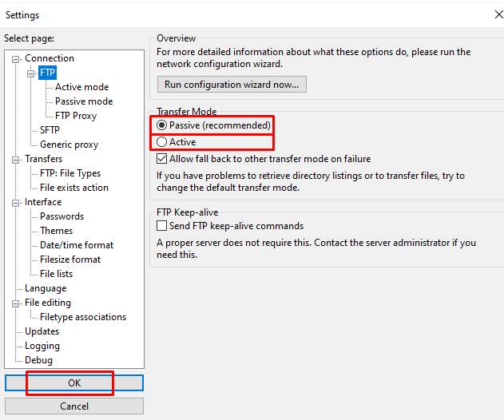Open the Passive mode settings page
This screenshot has width=504, height=420.
(x=84, y=101)
